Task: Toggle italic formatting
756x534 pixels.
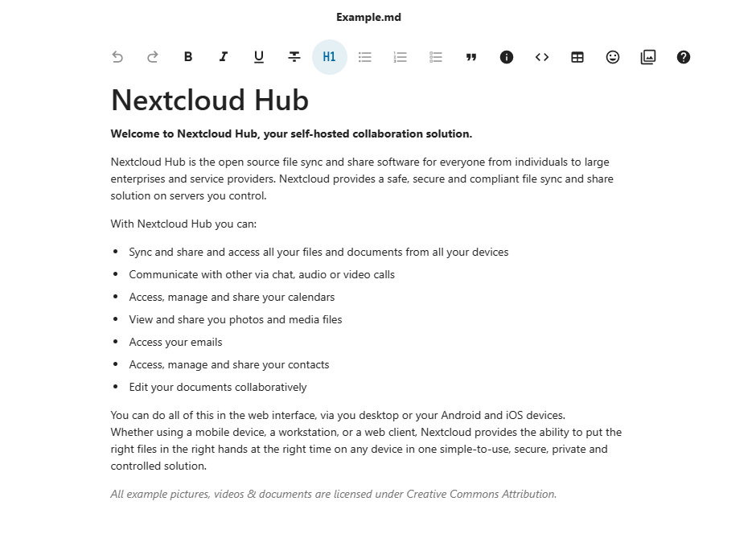Action: point(224,57)
